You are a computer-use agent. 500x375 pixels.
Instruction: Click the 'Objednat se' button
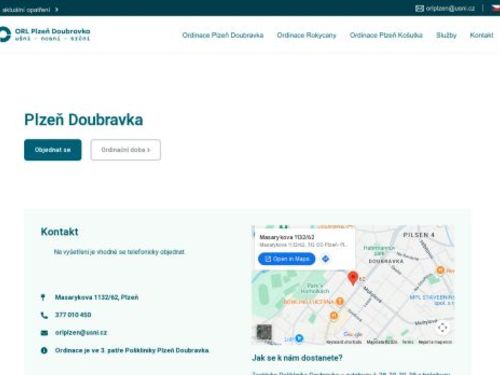tap(53, 150)
